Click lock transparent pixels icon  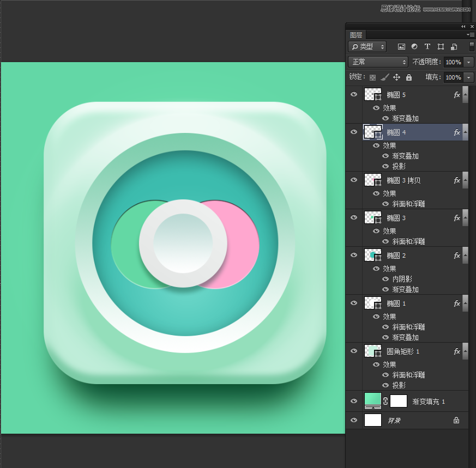372,77
